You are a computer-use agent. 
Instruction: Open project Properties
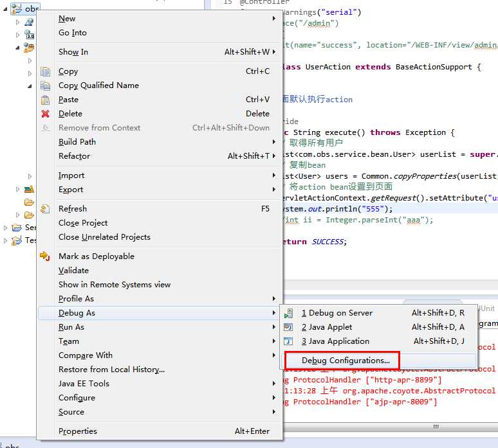pos(160,431)
